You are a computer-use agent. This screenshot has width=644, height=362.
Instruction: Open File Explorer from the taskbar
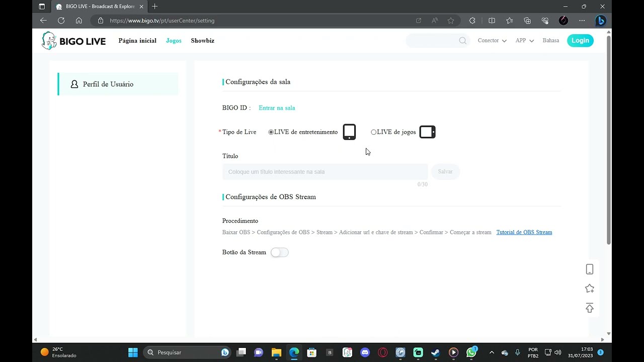coord(276,352)
